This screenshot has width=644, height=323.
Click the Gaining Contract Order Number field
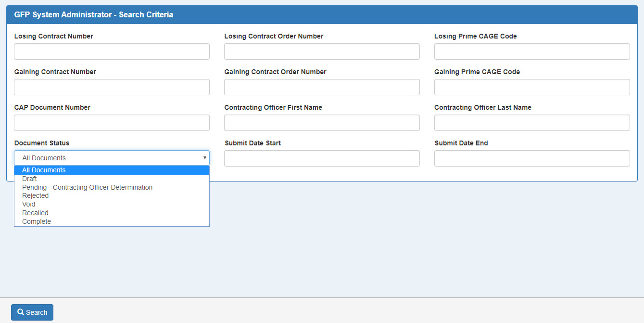click(x=322, y=87)
